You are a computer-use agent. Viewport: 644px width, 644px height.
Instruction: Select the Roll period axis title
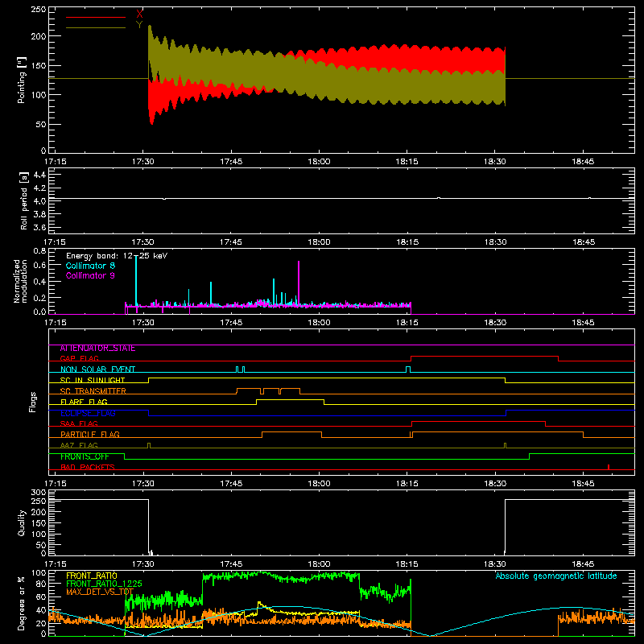click(x=24, y=200)
